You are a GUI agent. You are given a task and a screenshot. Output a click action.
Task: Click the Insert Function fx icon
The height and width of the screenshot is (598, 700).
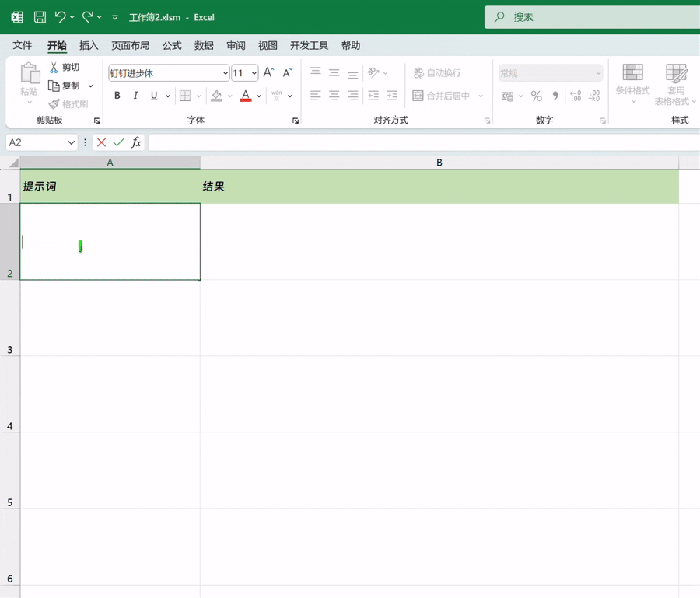coord(136,142)
